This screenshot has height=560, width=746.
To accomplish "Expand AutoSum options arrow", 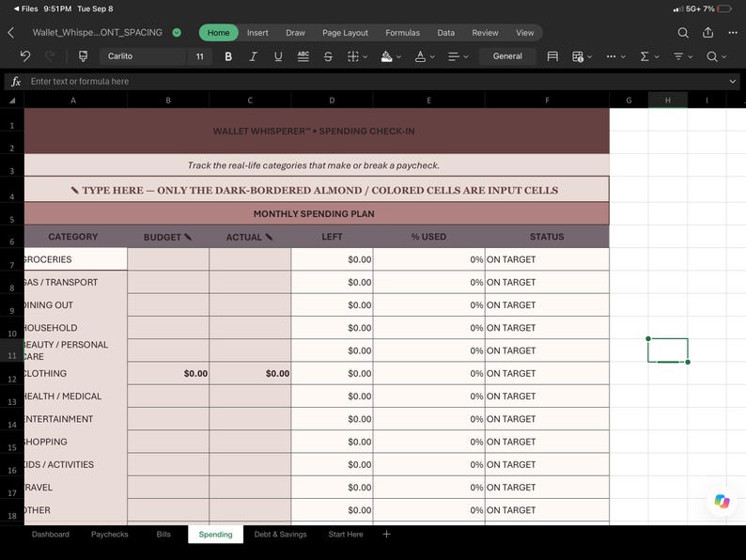I will pos(657,56).
